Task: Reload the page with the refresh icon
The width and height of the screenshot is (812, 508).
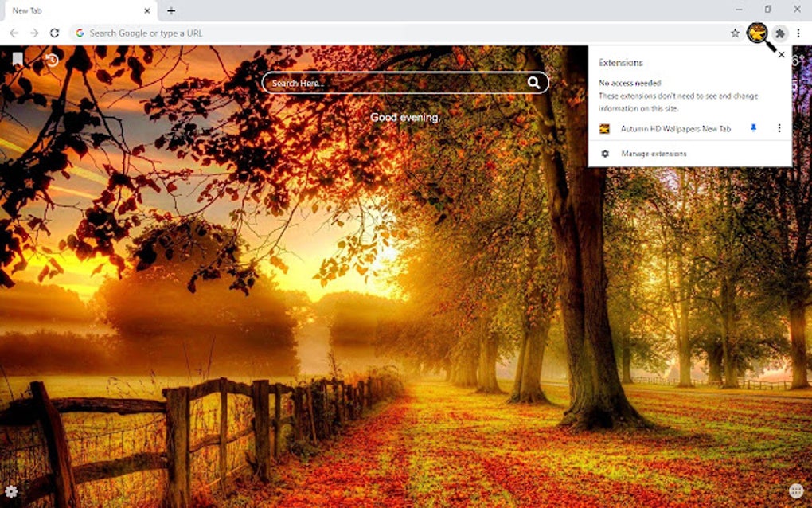Action: click(54, 33)
